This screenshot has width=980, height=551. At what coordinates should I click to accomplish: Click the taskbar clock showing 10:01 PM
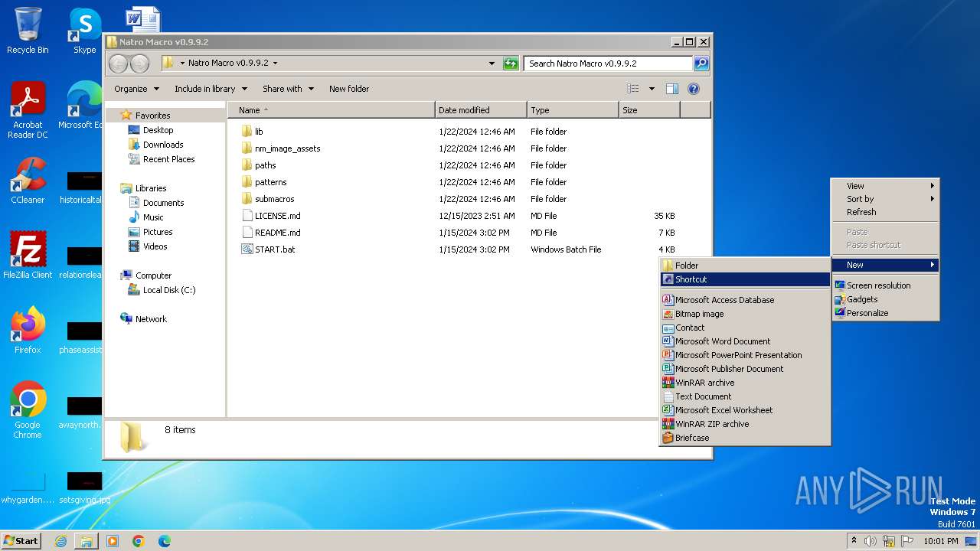[x=940, y=541]
